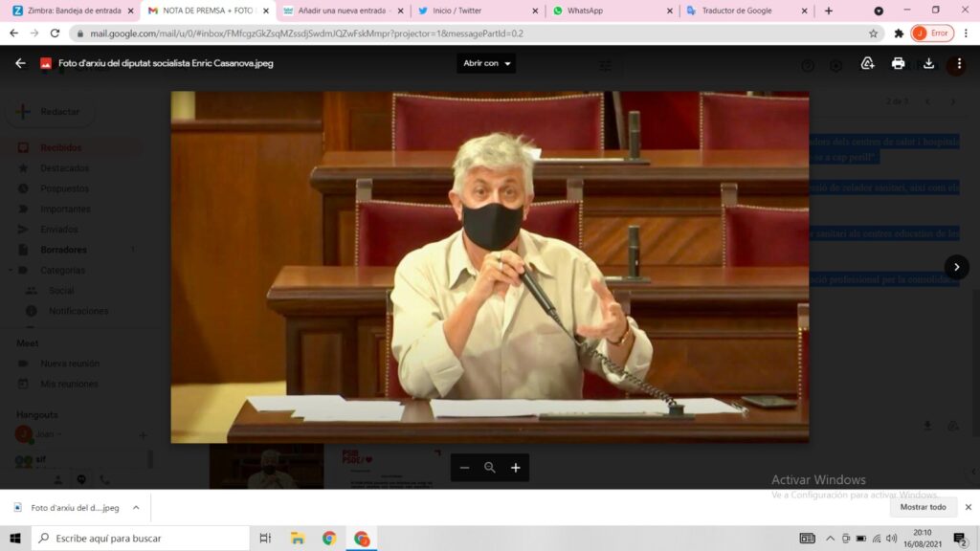Screen dimensions: 980x551
Task: Bookmark this page with the star
Action: point(873,33)
